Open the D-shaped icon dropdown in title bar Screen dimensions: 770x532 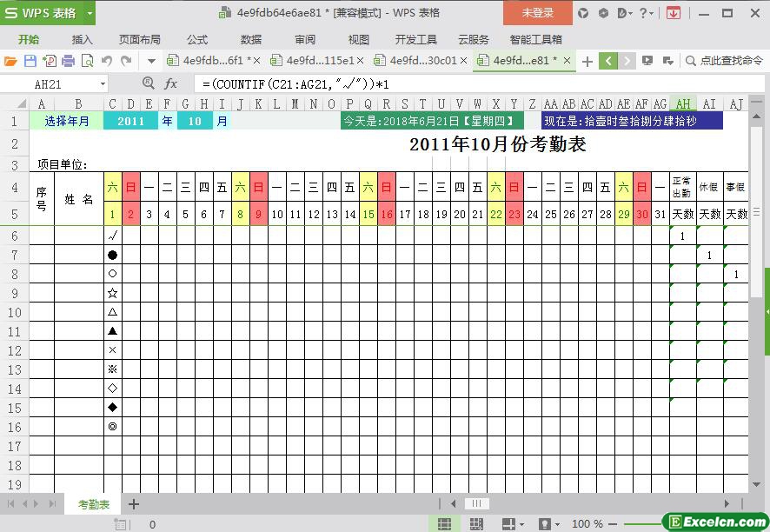tap(625, 13)
